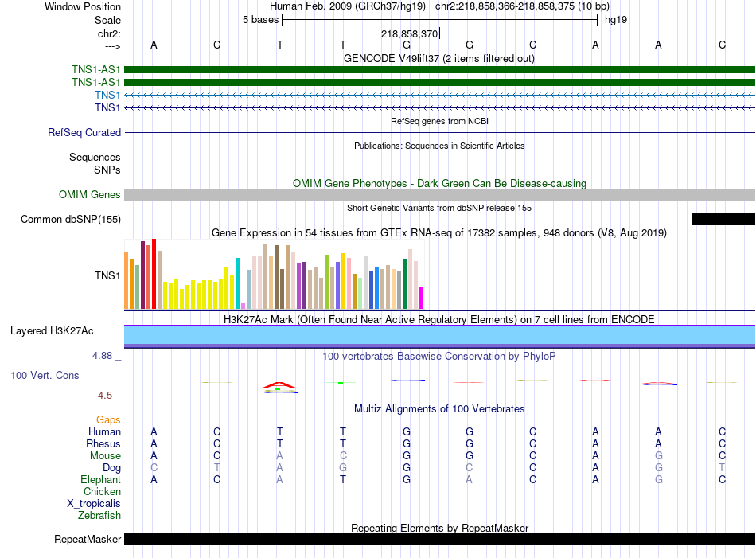This screenshot has width=756, height=558.
Task: Click the dark green GTEx expression bar
Action: click(404, 284)
